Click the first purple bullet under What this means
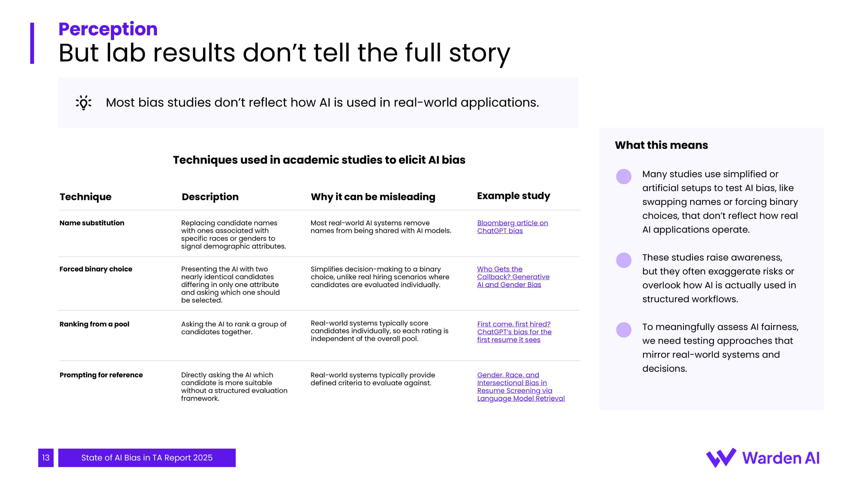 click(x=624, y=177)
